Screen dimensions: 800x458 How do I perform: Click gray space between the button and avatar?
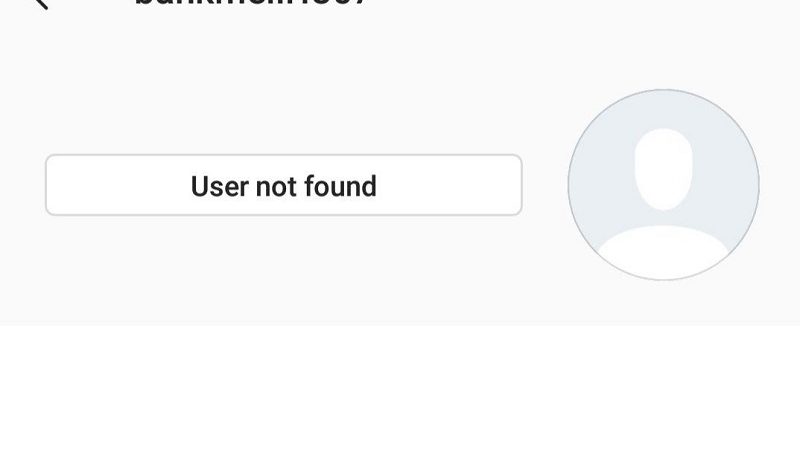(x=545, y=185)
